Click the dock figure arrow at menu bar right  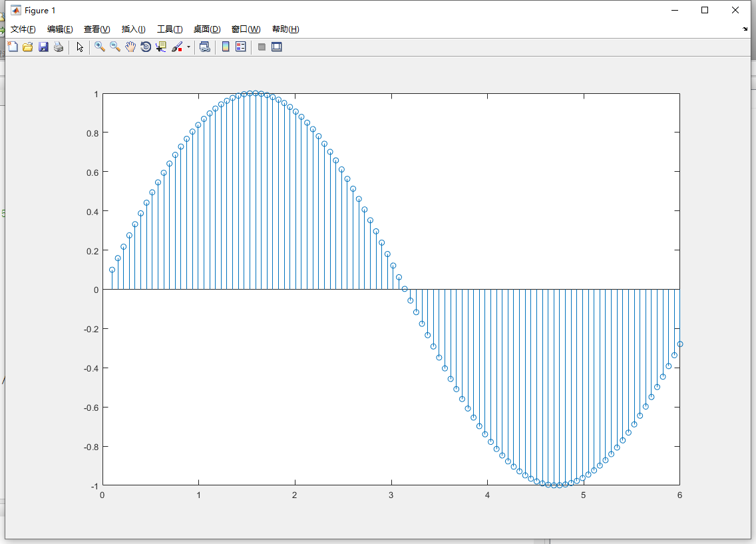coord(745,29)
